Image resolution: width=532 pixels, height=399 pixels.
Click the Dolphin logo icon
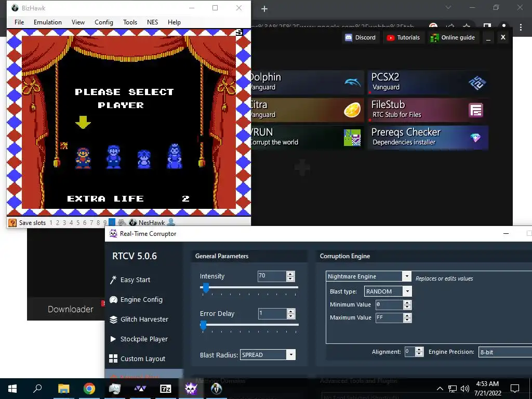click(353, 83)
